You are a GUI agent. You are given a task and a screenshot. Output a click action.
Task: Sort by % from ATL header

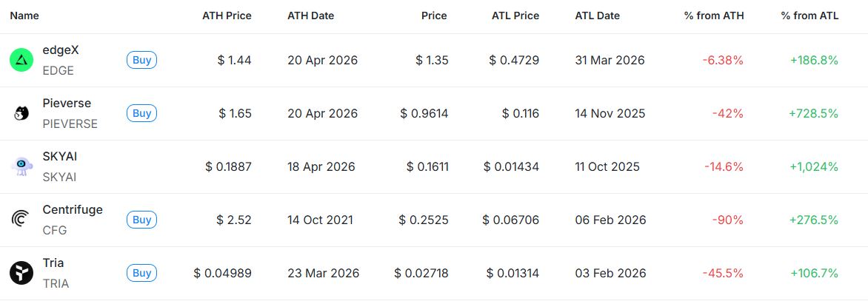pyautogui.click(x=809, y=16)
